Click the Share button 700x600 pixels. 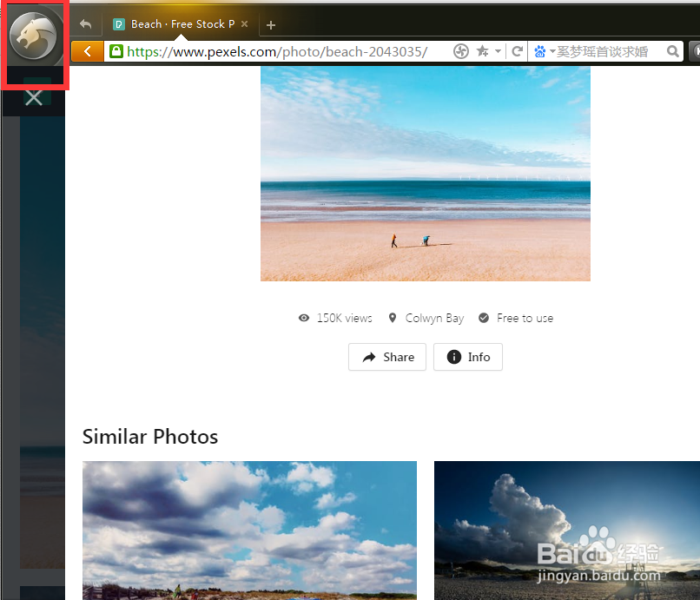pyautogui.click(x=387, y=357)
